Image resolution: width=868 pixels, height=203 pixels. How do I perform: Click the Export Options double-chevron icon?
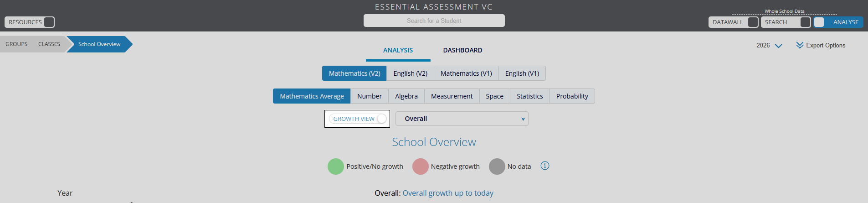tap(800, 45)
